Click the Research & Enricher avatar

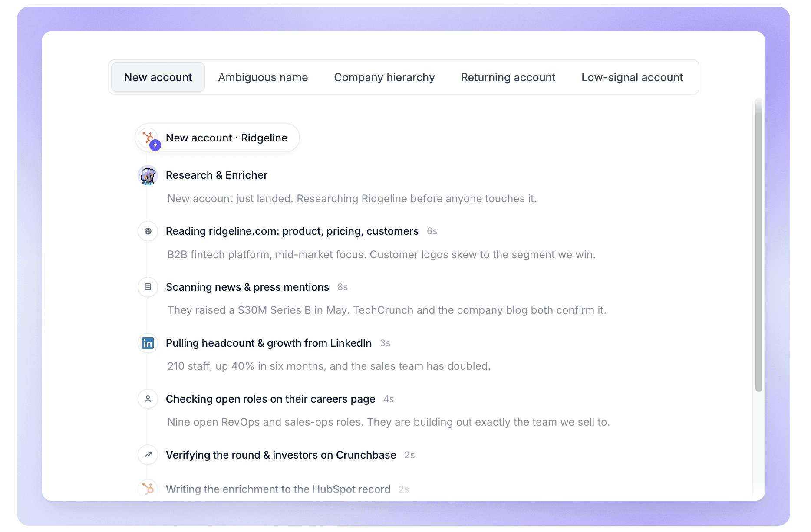click(x=148, y=175)
